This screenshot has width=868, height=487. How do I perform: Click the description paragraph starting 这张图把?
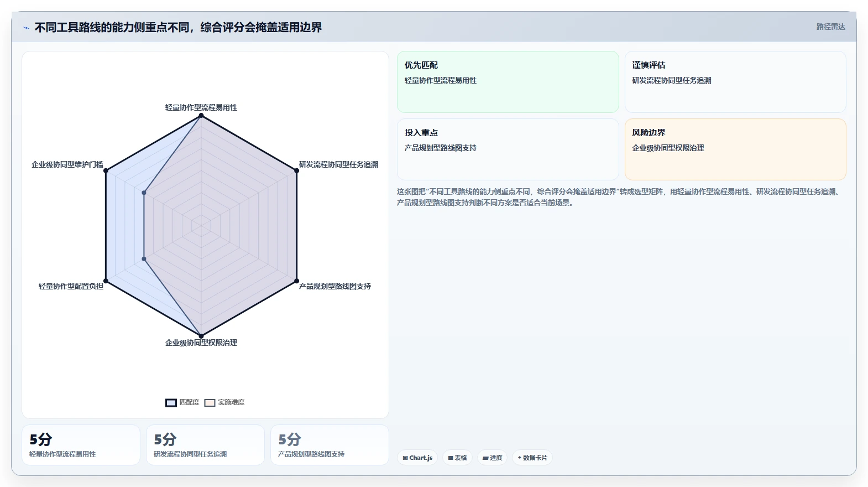(x=618, y=197)
